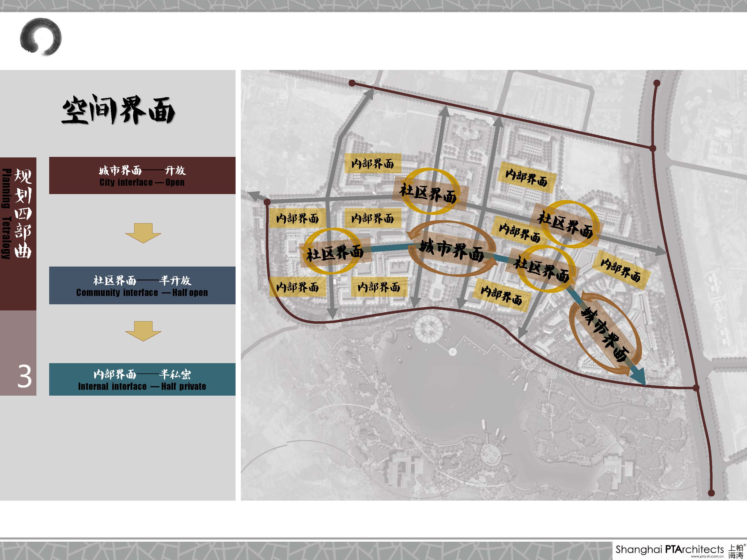Select the vertical Planning Tetralogy text
Viewport: 747px width, 560px height.
coord(6,214)
